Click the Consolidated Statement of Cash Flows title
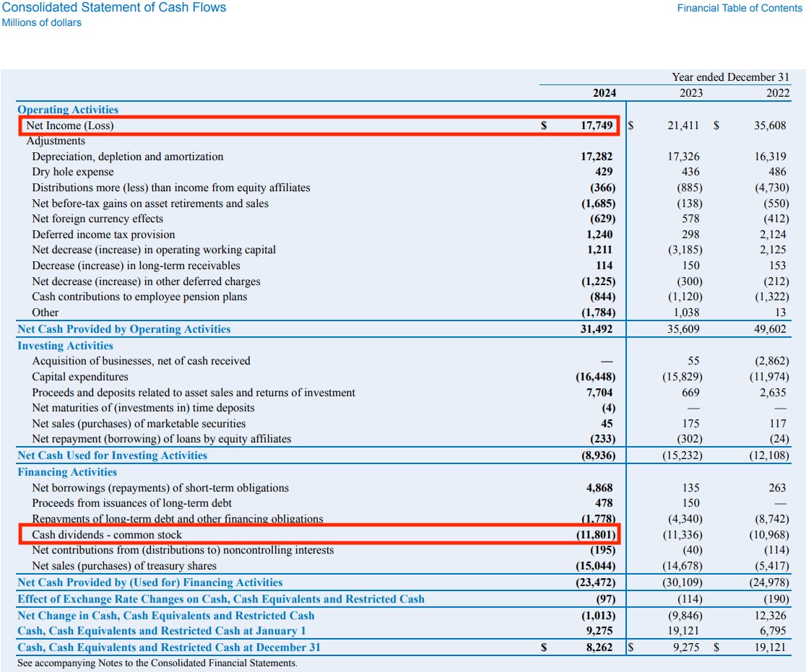Screen dimensions: 806x672 coord(113,8)
